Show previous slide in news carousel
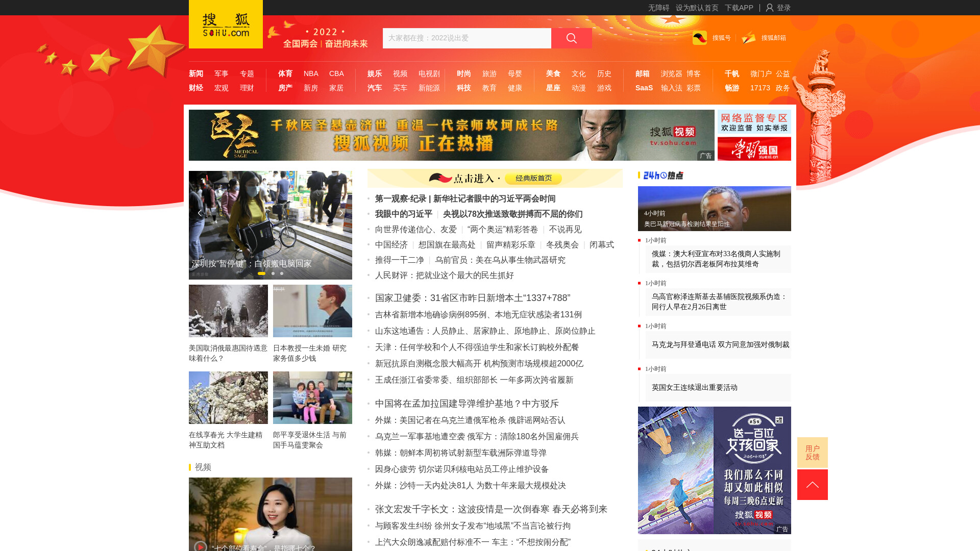 200,213
